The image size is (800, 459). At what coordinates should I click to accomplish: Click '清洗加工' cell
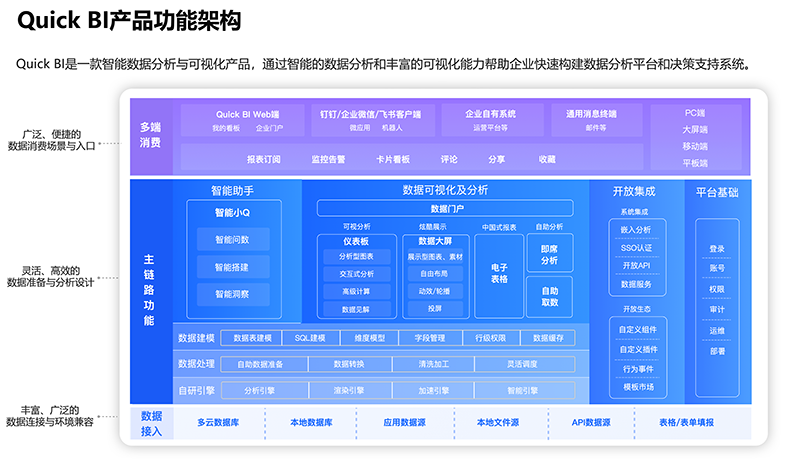(x=434, y=364)
